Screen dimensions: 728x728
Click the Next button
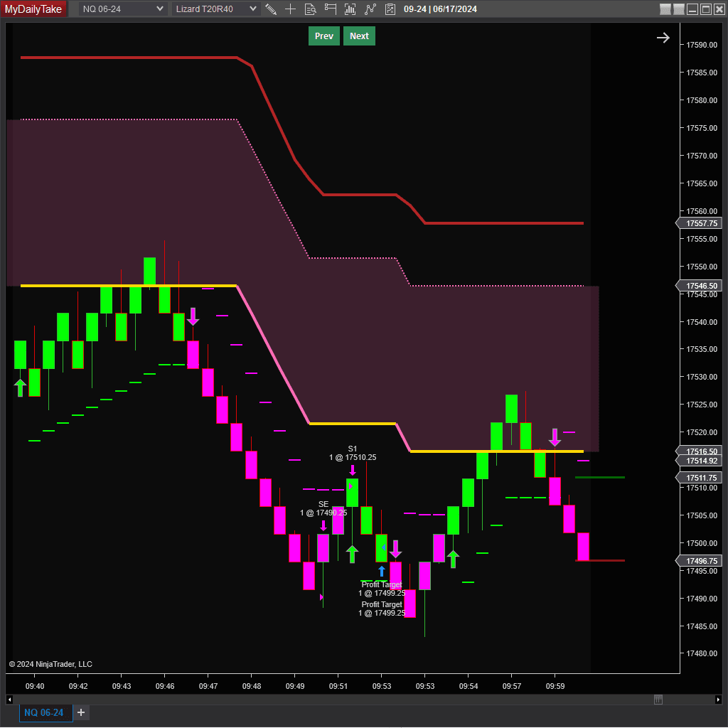pos(359,36)
